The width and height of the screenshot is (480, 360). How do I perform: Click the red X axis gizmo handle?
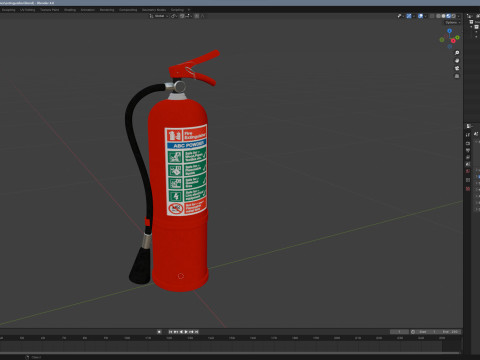pos(453,41)
